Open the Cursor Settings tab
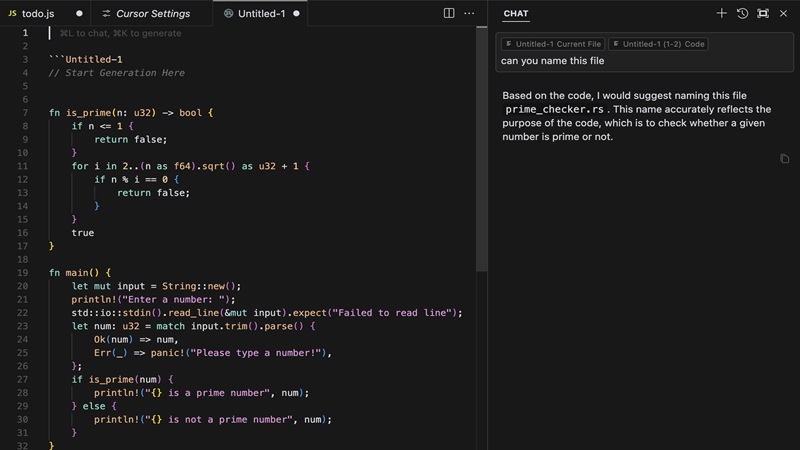The image size is (800, 450). point(152,14)
